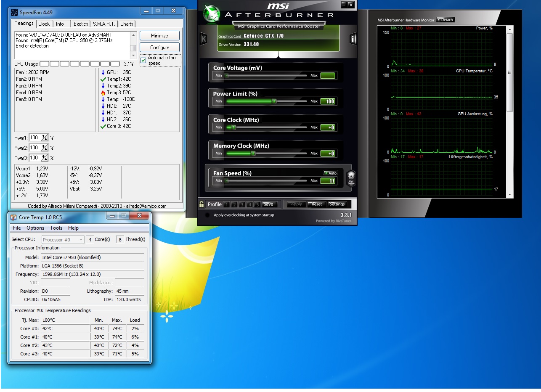Select Afterburner profile slot 4
This screenshot has width=541, height=392.
point(250,205)
